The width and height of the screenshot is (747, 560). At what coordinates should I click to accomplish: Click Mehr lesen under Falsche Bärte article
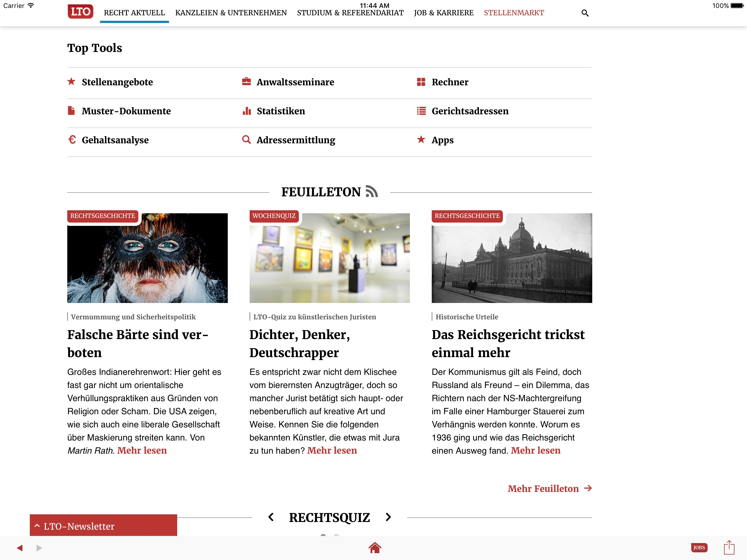[142, 451]
